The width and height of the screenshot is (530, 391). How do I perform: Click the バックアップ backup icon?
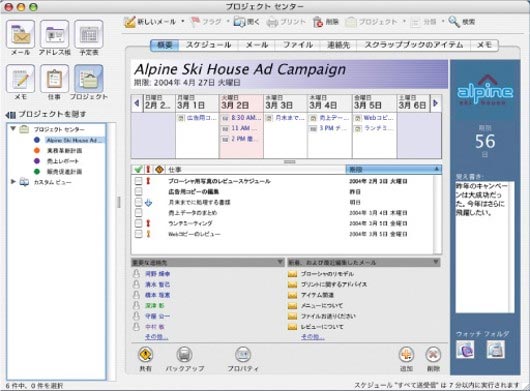point(184,355)
